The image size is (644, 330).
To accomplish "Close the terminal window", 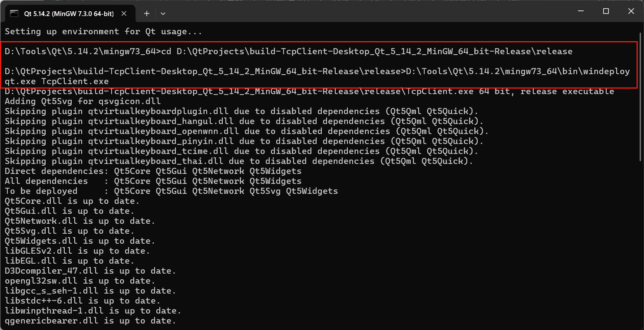I will click(x=631, y=11).
